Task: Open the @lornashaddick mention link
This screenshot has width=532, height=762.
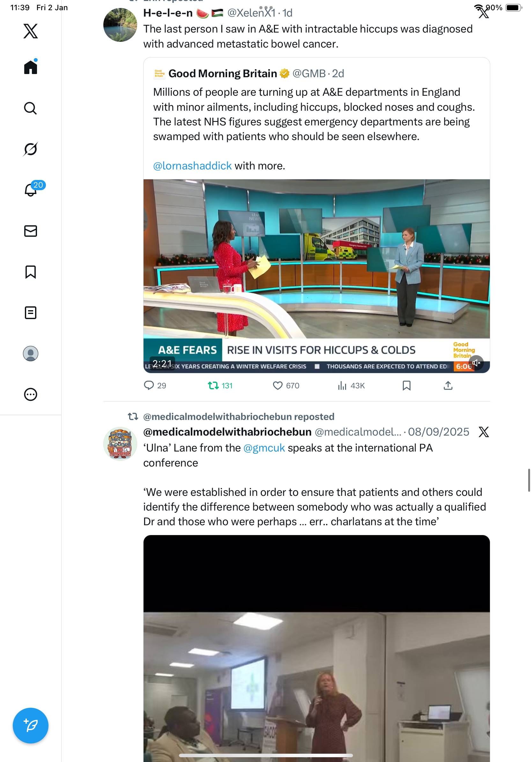Action: pyautogui.click(x=192, y=166)
